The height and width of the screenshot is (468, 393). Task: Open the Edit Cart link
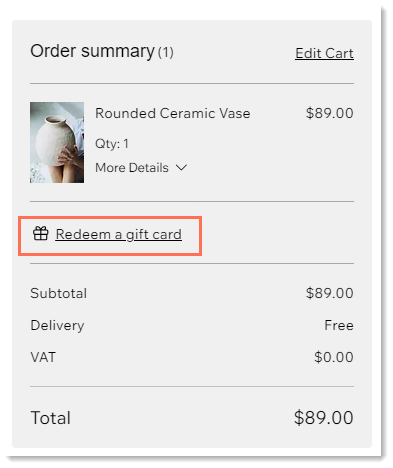[324, 53]
